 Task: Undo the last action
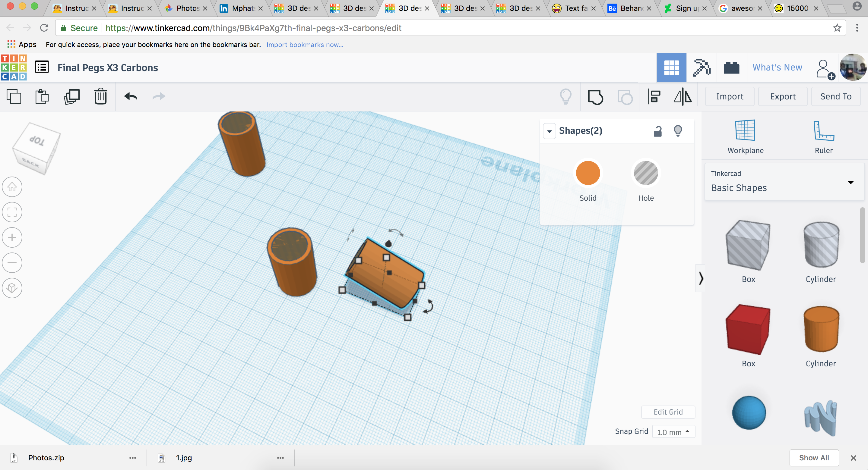point(130,97)
